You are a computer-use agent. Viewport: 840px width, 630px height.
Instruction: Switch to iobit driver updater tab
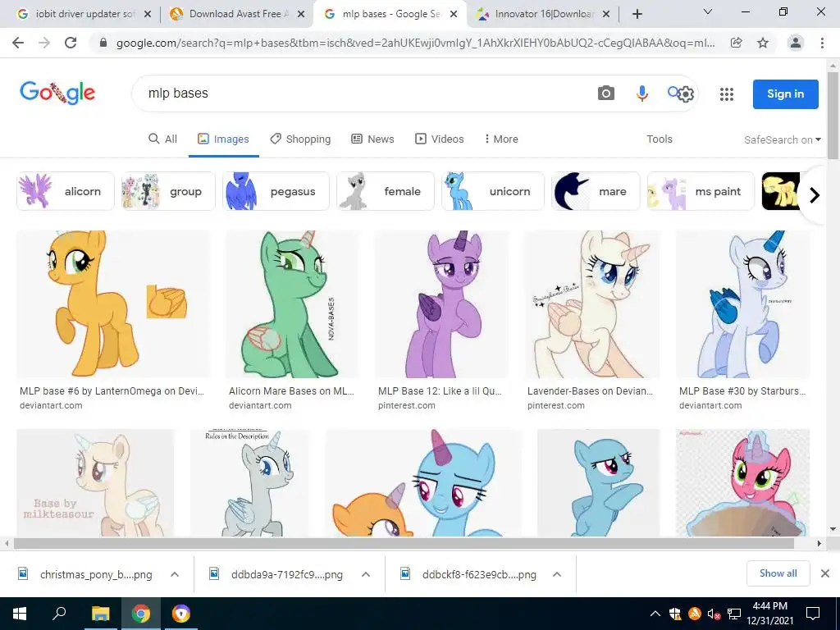(83, 14)
